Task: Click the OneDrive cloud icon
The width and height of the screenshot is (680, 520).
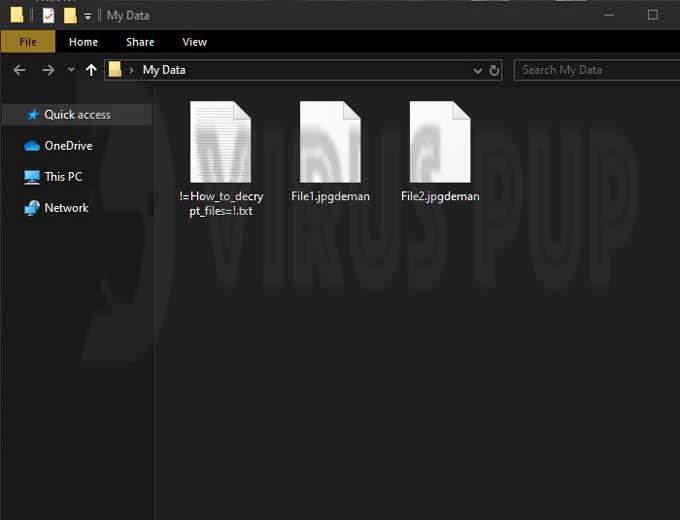Action: (x=32, y=146)
